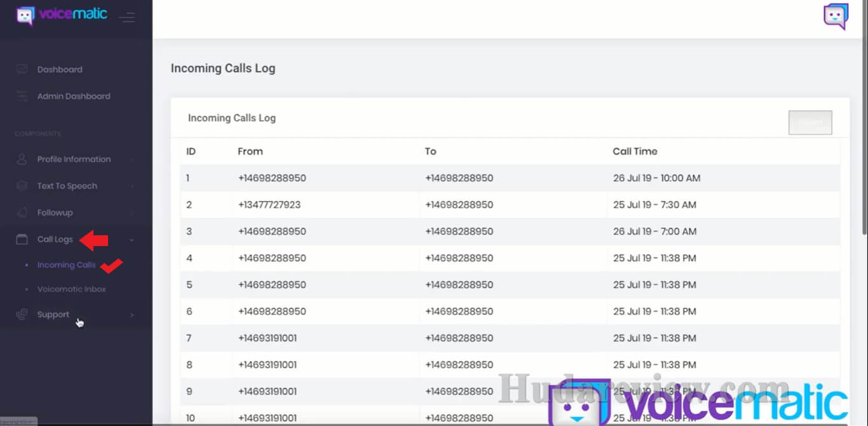Viewport: 868px width, 426px height.
Task: Collapse the Call Logs chevron
Action: pos(132,240)
